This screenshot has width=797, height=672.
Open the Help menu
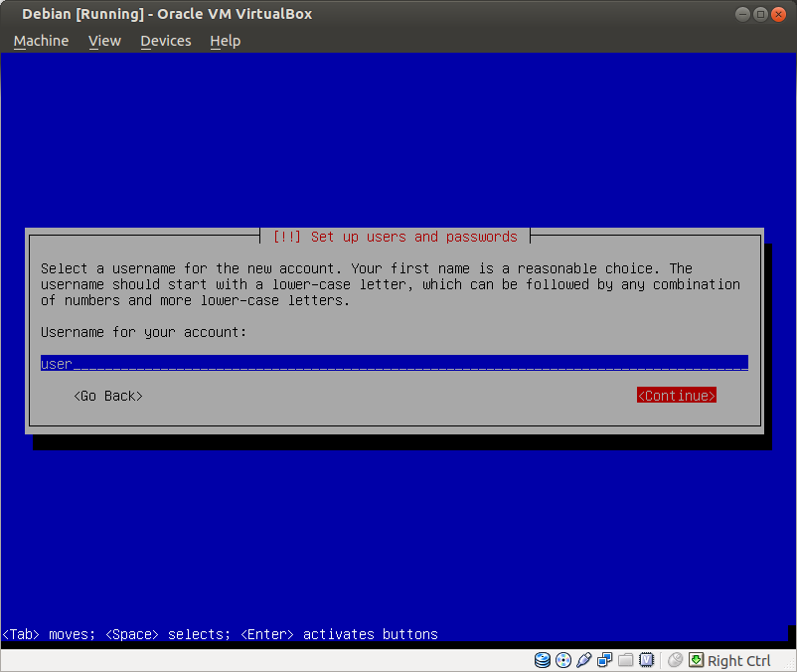point(226,41)
